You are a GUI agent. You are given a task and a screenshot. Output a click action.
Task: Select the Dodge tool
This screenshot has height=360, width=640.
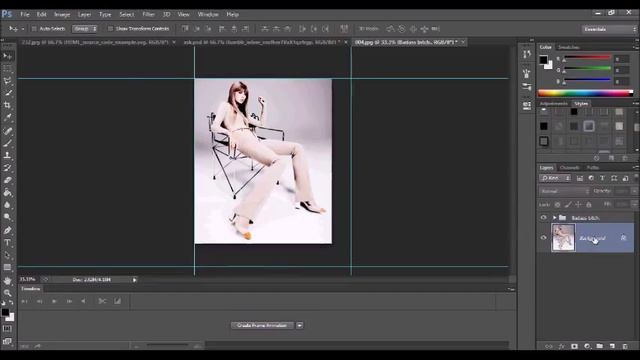coord(7,217)
